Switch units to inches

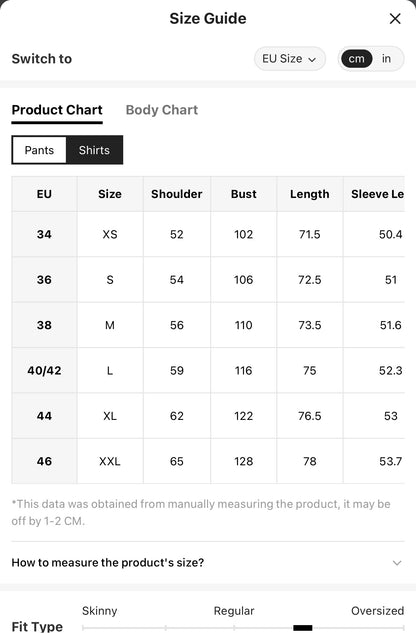[387, 59]
